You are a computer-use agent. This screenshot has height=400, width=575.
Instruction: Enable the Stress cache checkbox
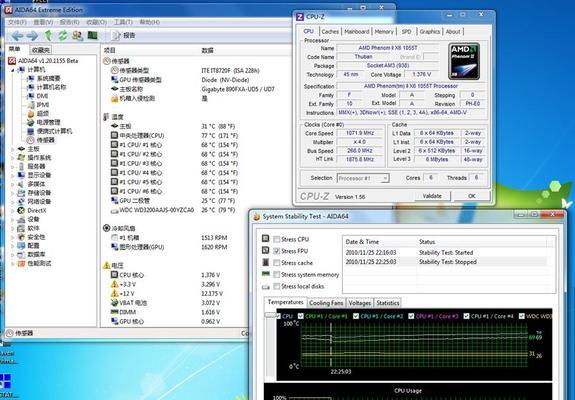(276, 263)
